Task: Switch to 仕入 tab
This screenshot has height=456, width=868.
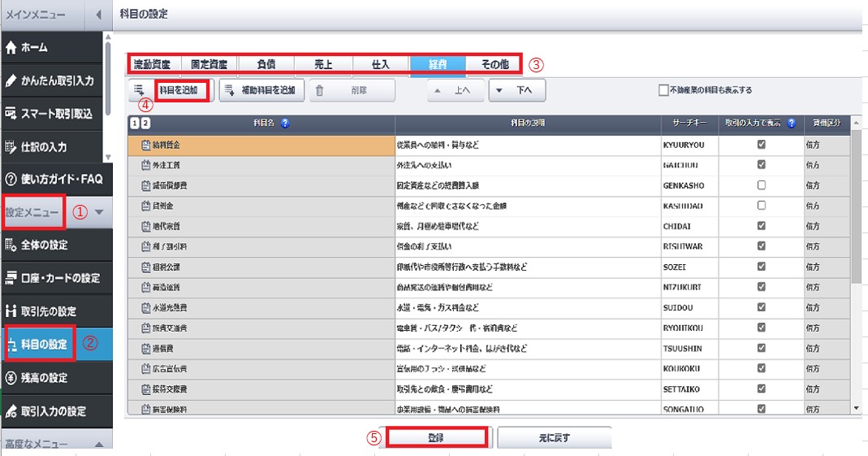Action: [x=381, y=64]
